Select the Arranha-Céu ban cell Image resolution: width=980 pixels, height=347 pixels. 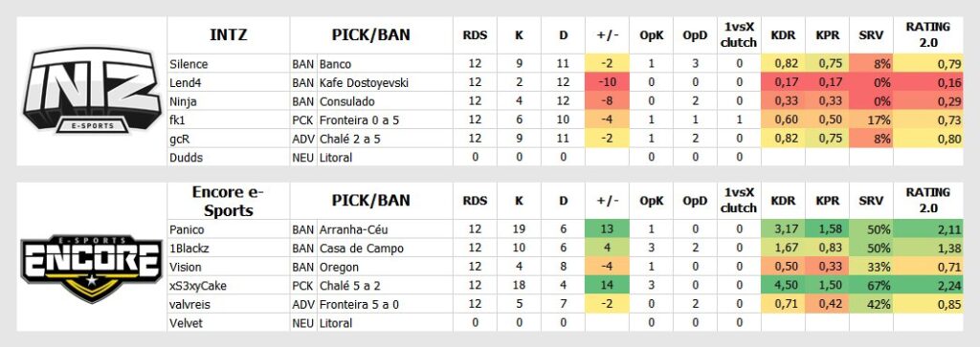[x=371, y=229]
